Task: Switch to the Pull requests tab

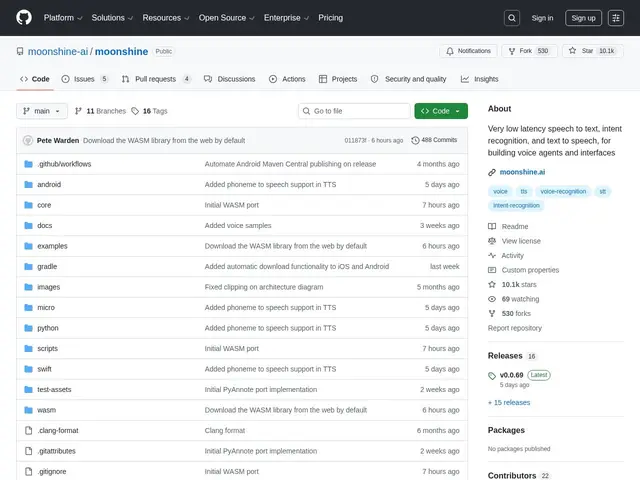Action: coord(156,79)
